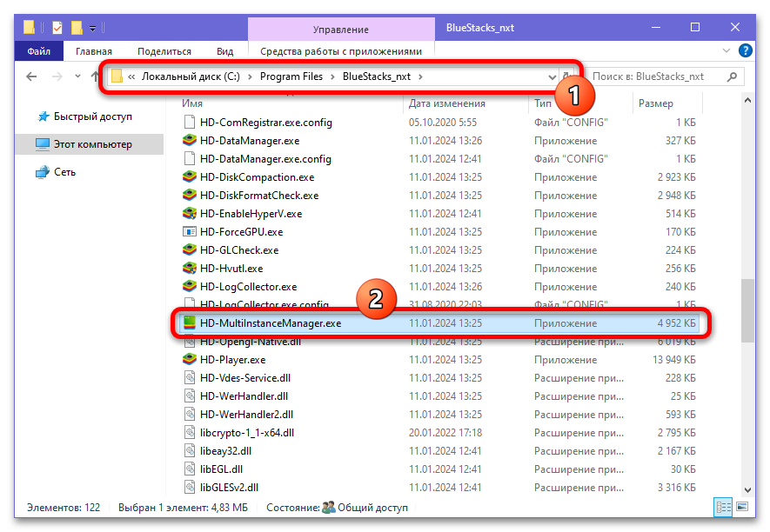Click the HD-GLCheck.exe file icon
Image resolution: width=770 pixels, height=532 pixels.
pos(190,249)
